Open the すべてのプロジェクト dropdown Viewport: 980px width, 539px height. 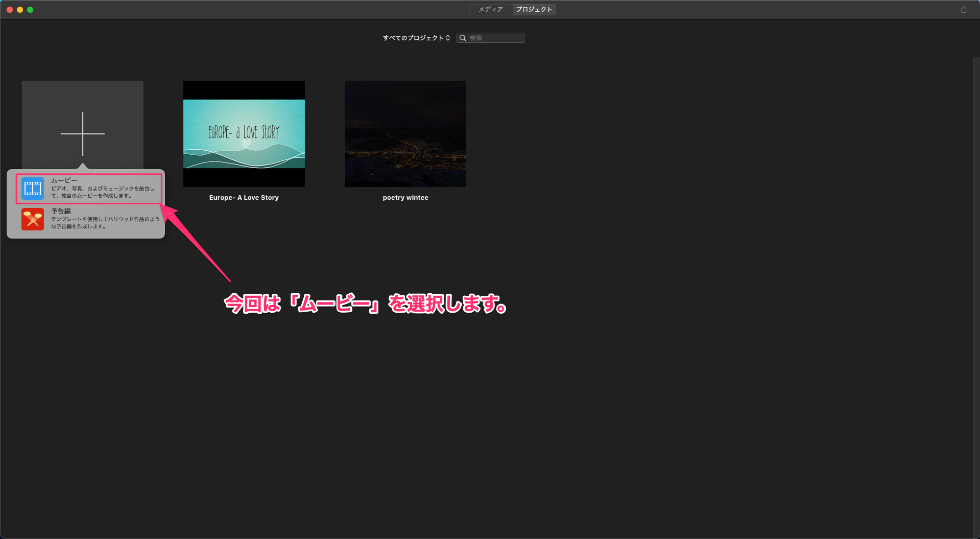point(413,38)
